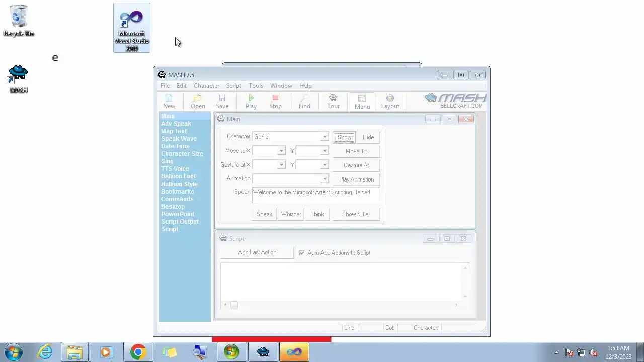
Task: Click the New toolbar icon
Action: [x=169, y=101]
